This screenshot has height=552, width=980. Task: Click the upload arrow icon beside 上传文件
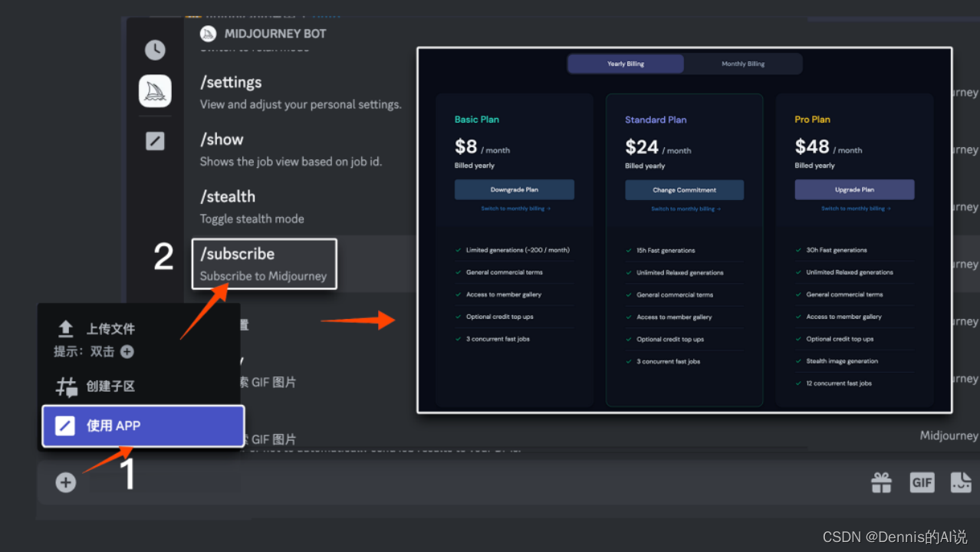pos(66,329)
